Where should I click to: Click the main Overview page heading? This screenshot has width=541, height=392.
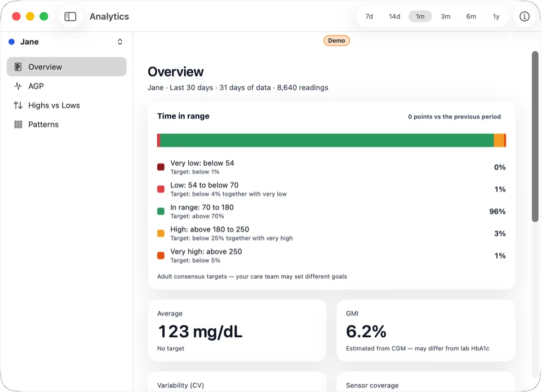point(176,72)
